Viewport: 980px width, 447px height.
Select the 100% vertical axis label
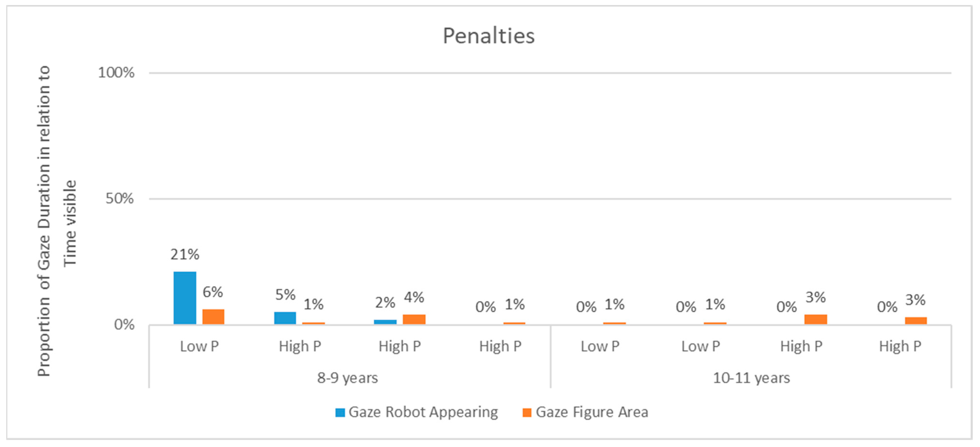(x=116, y=72)
